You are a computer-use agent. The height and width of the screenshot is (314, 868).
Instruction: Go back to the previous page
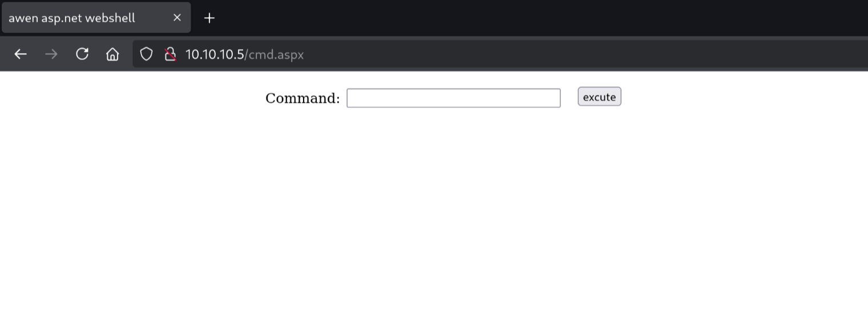(21, 54)
